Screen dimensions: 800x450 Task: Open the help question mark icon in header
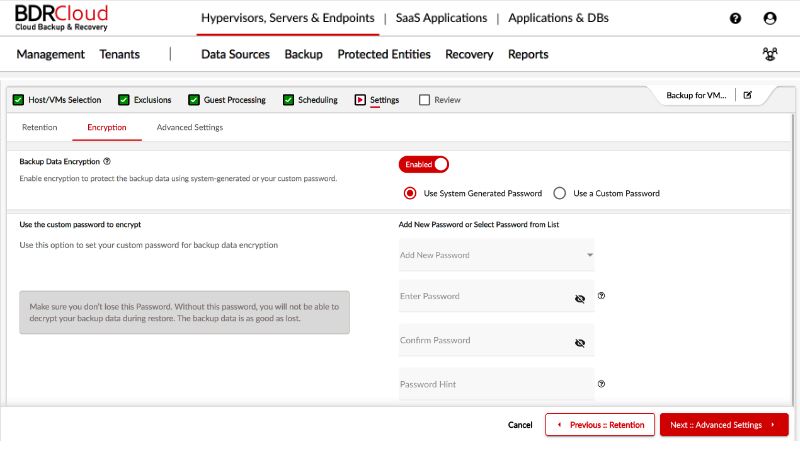tap(735, 18)
